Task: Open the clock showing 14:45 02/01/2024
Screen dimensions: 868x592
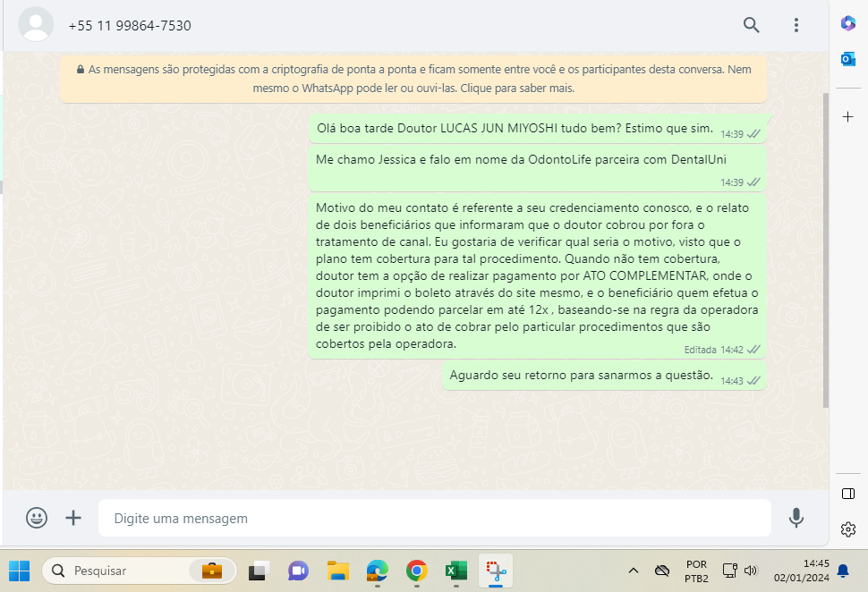Action: [801, 571]
